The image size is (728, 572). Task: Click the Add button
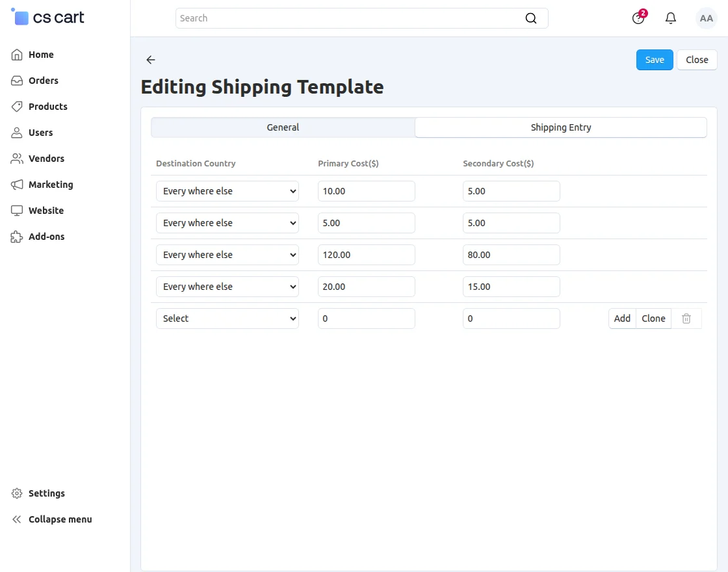(622, 318)
